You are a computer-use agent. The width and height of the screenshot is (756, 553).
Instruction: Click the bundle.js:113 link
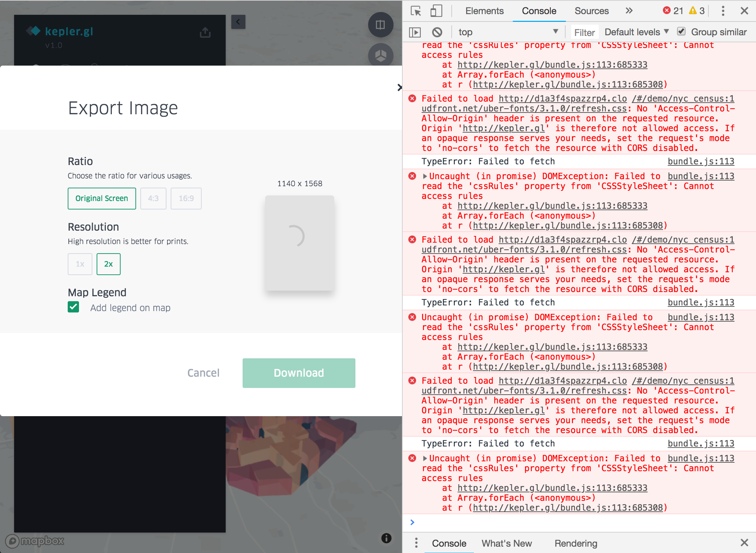pyautogui.click(x=701, y=161)
